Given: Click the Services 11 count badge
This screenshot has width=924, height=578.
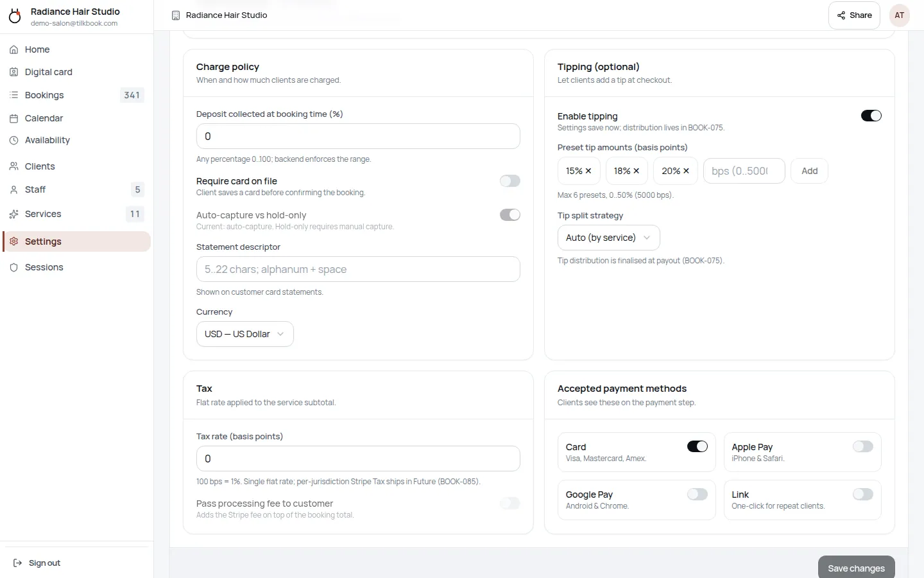Looking at the screenshot, I should 135,214.
